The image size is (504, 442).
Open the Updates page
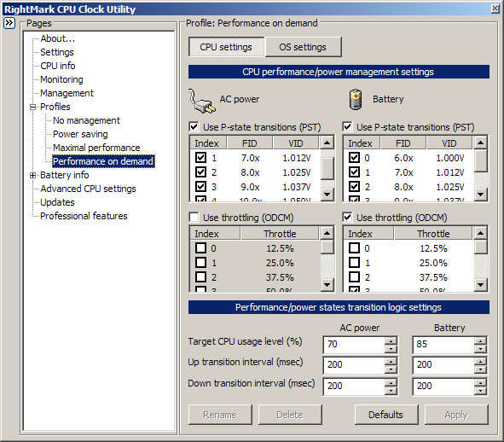click(x=57, y=202)
